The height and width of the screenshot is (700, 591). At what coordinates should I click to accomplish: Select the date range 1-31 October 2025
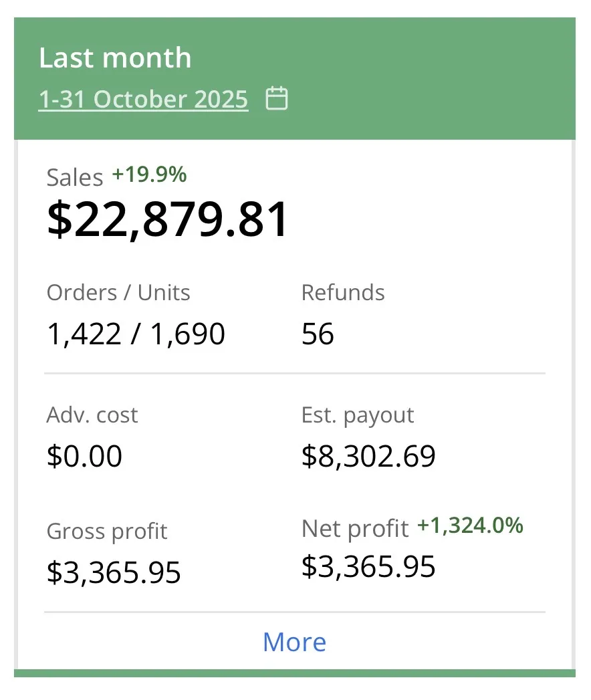click(x=142, y=99)
